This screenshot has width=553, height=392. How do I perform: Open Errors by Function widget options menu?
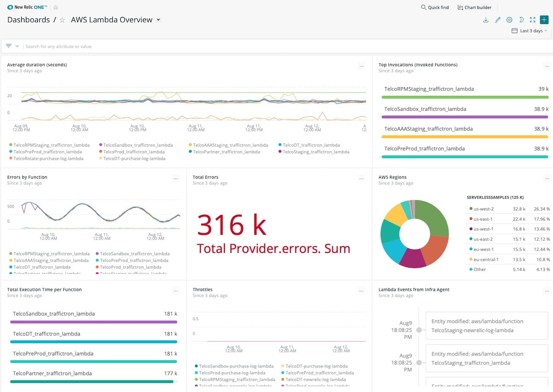point(176,179)
